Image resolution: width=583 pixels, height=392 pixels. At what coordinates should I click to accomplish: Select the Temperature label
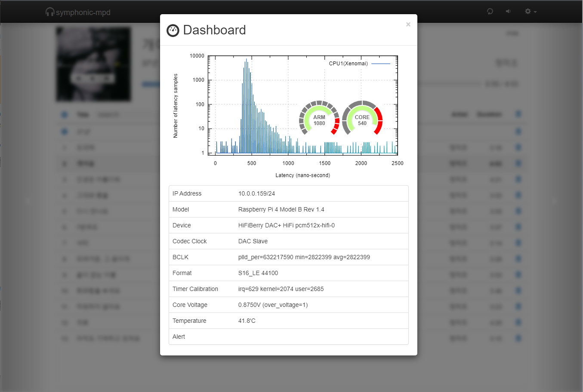pos(189,321)
